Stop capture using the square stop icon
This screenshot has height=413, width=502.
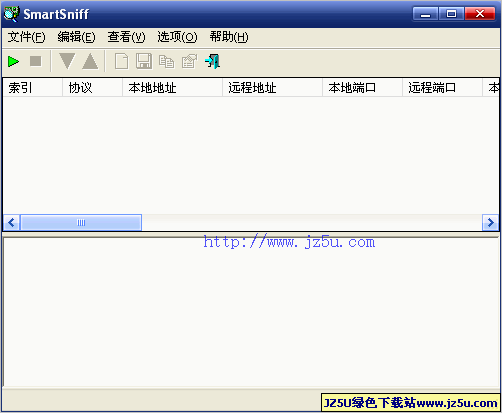tap(36, 61)
